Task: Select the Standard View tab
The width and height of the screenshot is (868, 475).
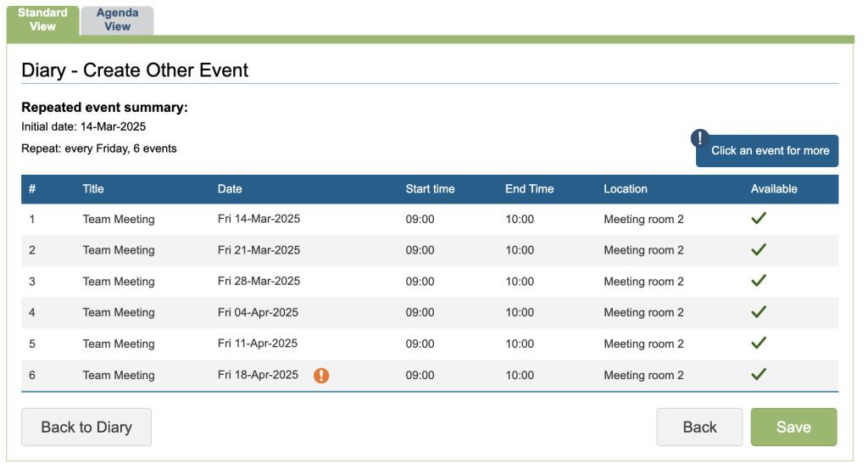Action: coord(42,20)
